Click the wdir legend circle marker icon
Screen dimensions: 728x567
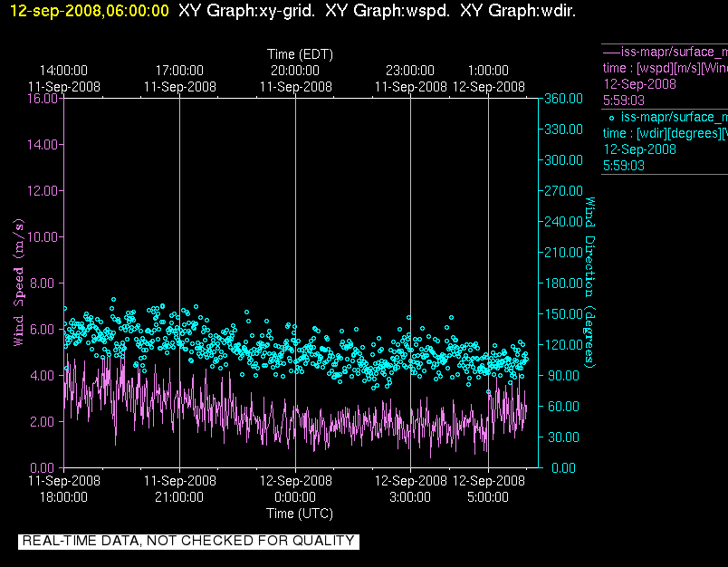tap(611, 118)
